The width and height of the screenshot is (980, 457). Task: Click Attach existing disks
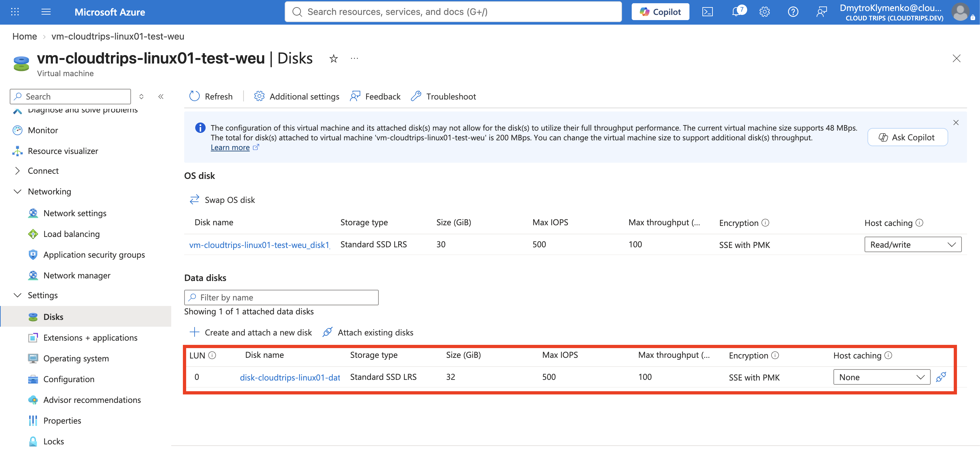(368, 332)
